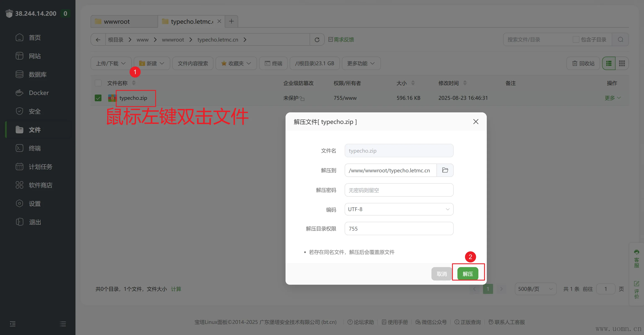Uncheck the typecho.zip row checkbox
This screenshot has height=335, width=644.
point(98,98)
